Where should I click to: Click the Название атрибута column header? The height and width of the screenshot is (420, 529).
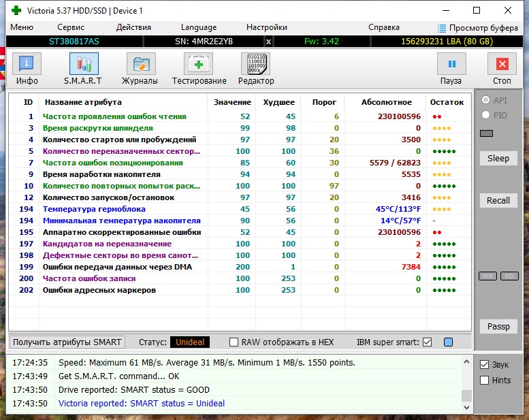tap(83, 102)
